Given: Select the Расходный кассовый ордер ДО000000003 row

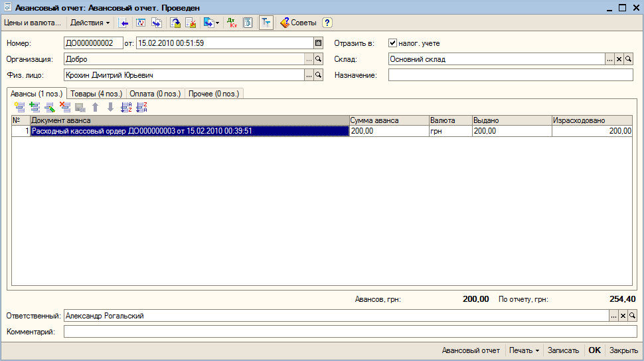Looking at the screenshot, I should [x=190, y=131].
